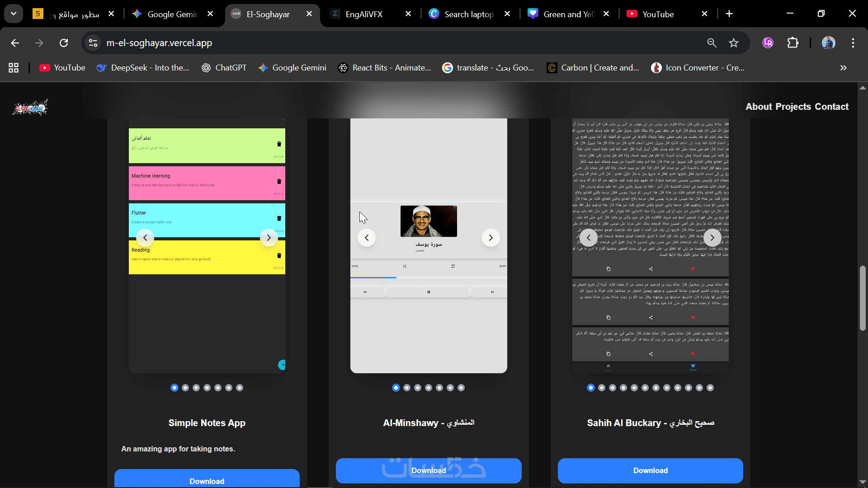The width and height of the screenshot is (868, 488).
Task: Open the Contact navigation link
Action: pyautogui.click(x=831, y=107)
